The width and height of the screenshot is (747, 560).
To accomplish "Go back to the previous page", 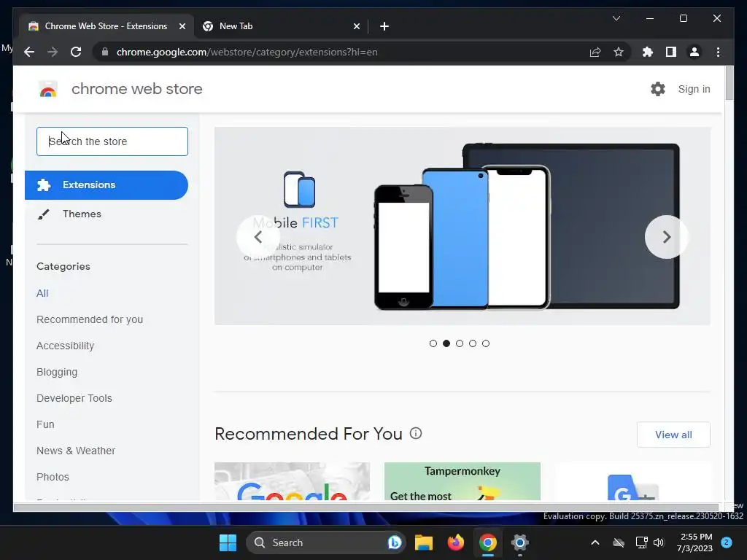I will (29, 52).
